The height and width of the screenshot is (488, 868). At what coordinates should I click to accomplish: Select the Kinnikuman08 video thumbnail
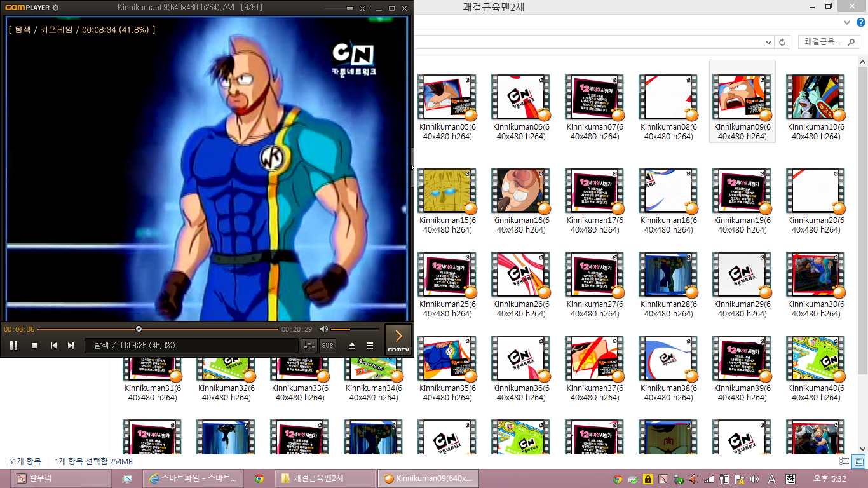(668, 97)
